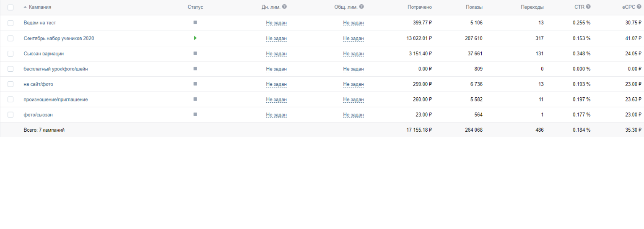
Task: Open the Сентябрь набор учеников 2020 campaign
Action: point(59,39)
